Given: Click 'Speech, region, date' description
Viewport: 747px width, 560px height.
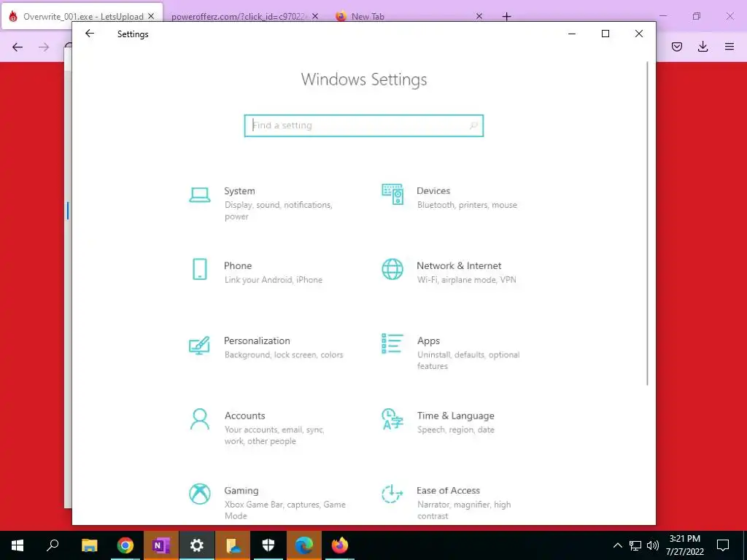Looking at the screenshot, I should point(456,429).
